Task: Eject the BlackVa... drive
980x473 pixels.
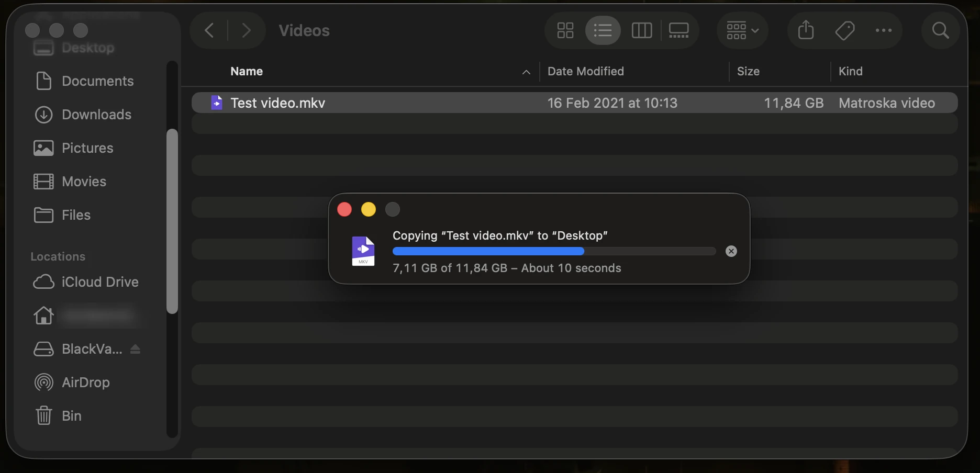Action: [x=135, y=349]
